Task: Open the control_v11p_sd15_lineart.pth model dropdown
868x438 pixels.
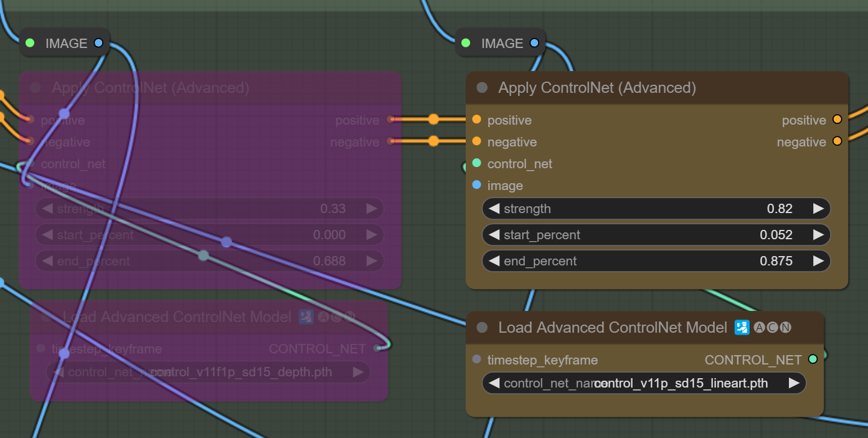Action: [x=644, y=383]
